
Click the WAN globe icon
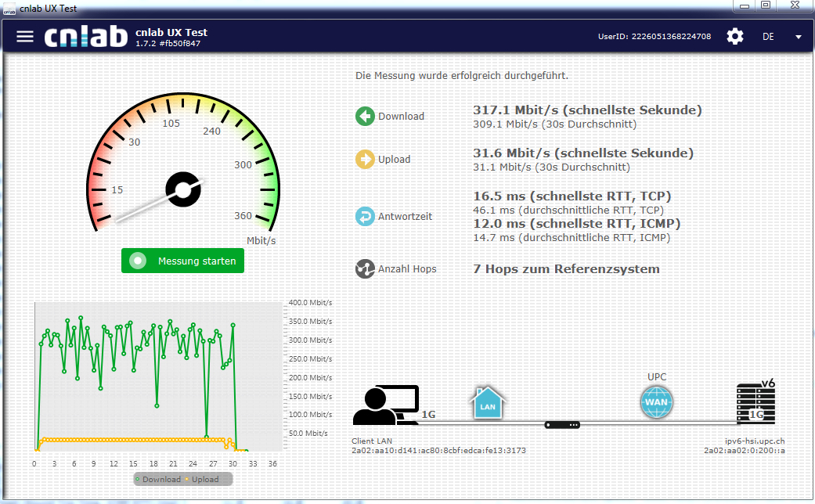pyautogui.click(x=656, y=403)
